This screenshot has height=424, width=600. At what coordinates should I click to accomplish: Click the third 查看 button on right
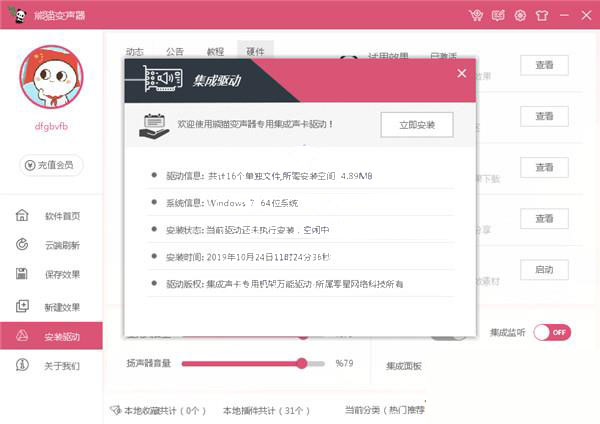544,168
